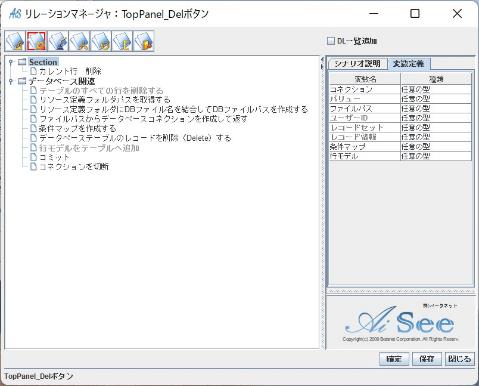Click the 保存 button
The height and width of the screenshot is (386, 479).
(x=427, y=359)
